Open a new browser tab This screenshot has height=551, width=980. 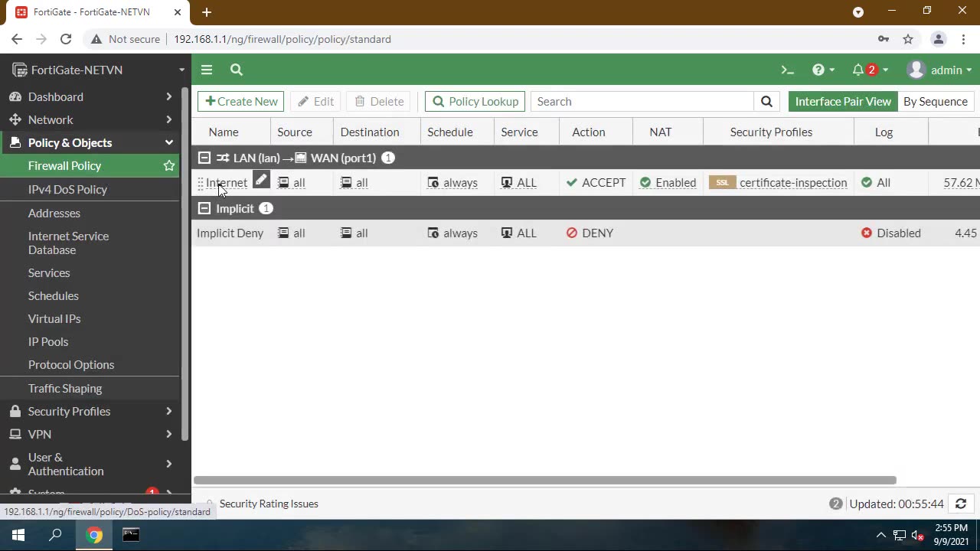[207, 12]
